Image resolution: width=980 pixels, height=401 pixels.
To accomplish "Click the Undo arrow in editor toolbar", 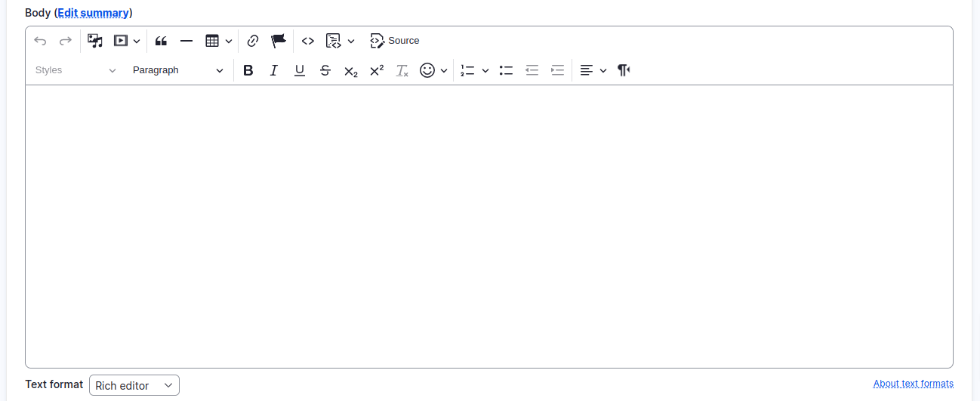I will (41, 41).
